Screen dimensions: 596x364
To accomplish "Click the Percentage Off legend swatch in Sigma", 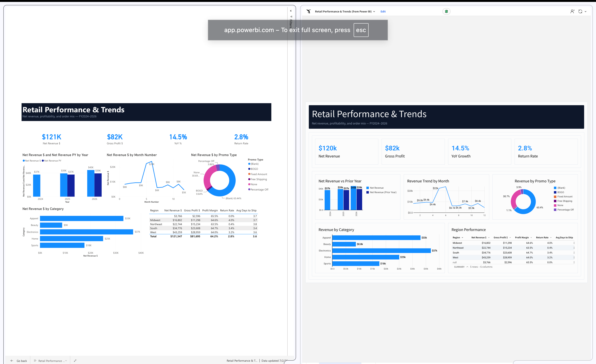I will (x=555, y=210).
